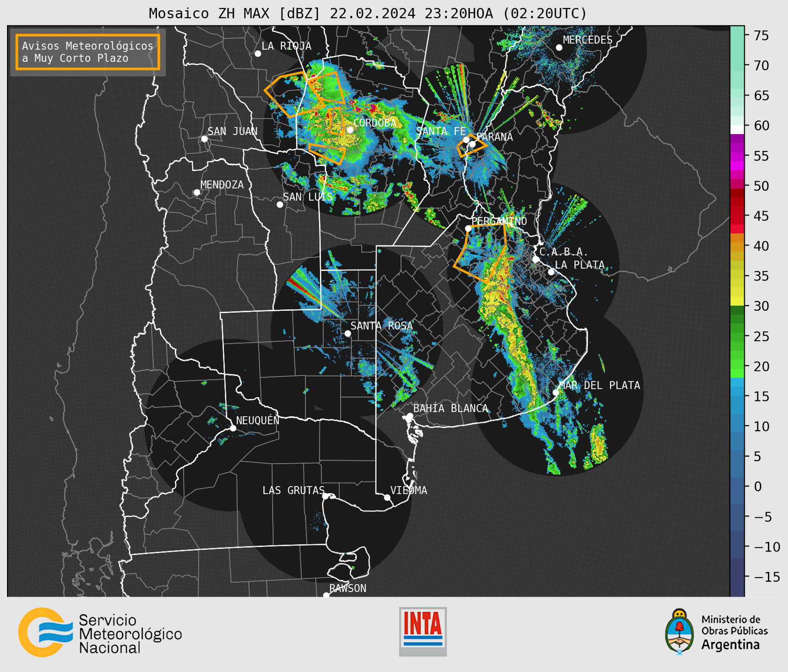The height and width of the screenshot is (672, 788).
Task: Click the Santa Rosa city marker dot
Action: (x=348, y=333)
